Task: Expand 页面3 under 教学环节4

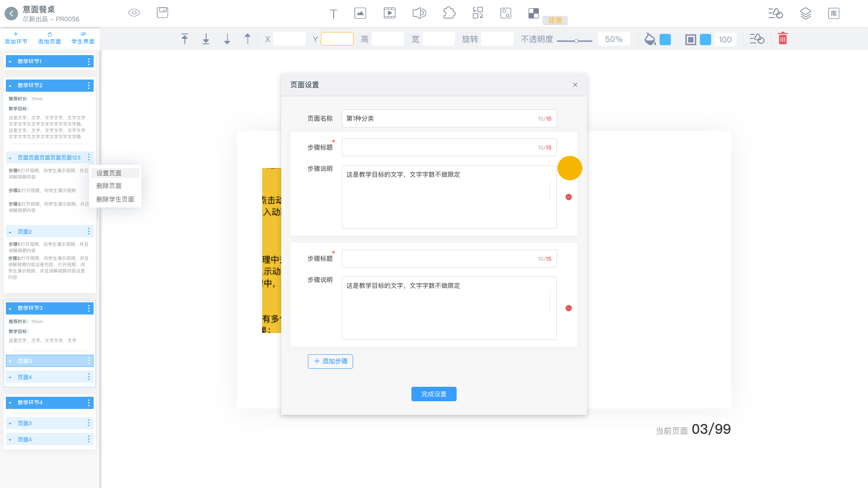Action: pos(10,424)
